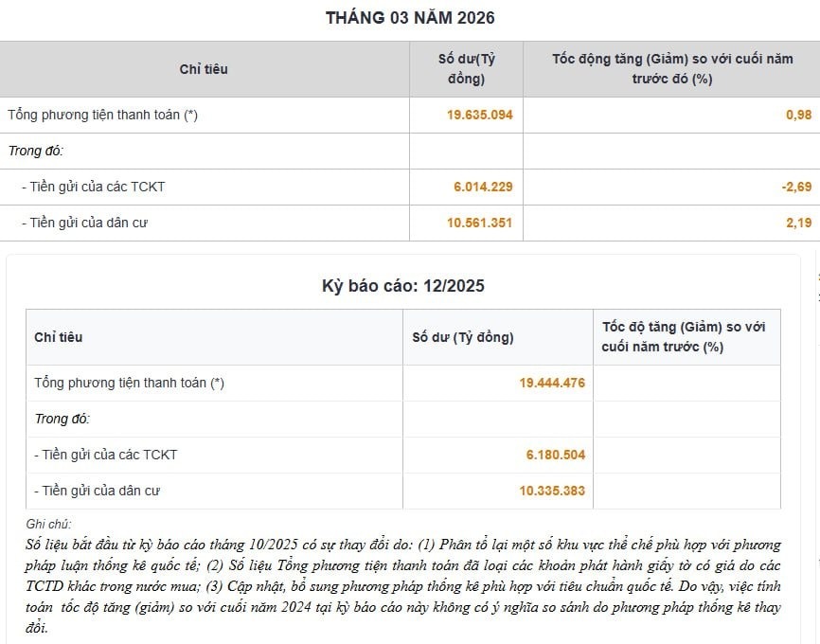Image resolution: width=820 pixels, height=644 pixels.
Task: Click the Số dư(Tỷ đồng) top column header
Action: pos(466,69)
